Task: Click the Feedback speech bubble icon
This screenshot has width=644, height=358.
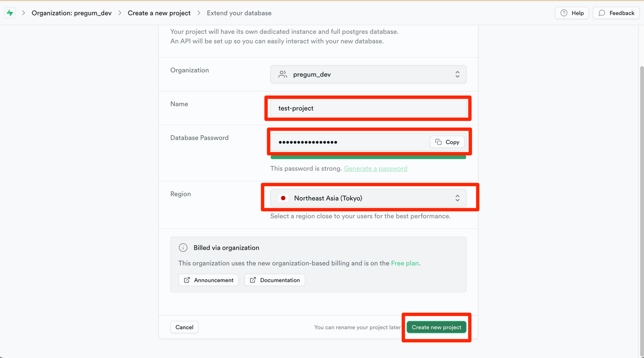Action: coord(602,13)
